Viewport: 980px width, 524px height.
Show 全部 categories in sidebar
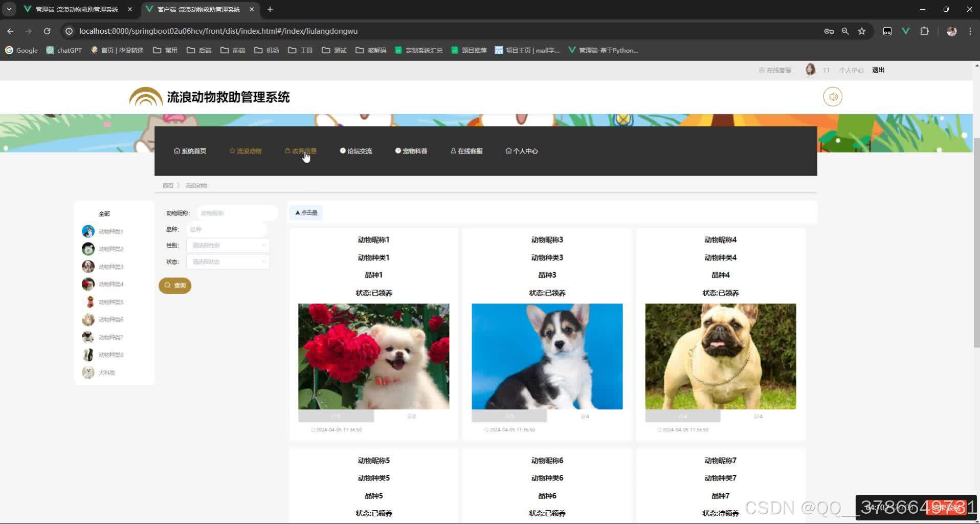pyautogui.click(x=104, y=213)
